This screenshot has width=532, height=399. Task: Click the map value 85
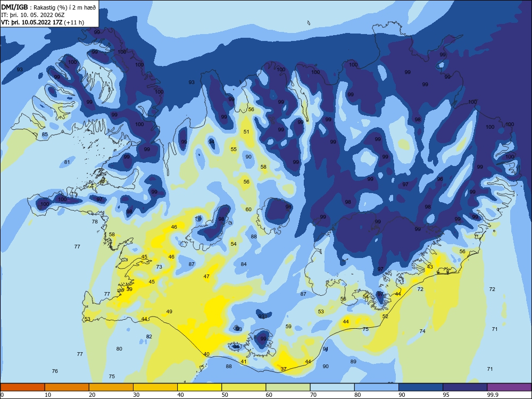coord(45,135)
